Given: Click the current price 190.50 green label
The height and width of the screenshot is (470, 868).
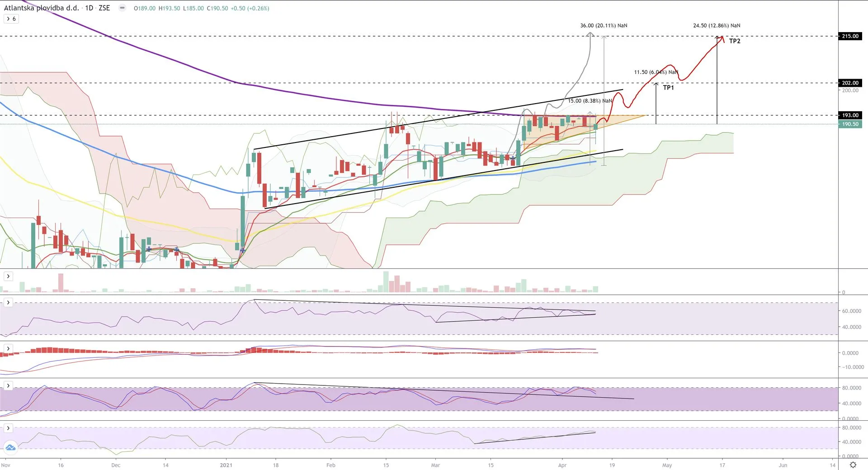Looking at the screenshot, I should coord(850,124).
